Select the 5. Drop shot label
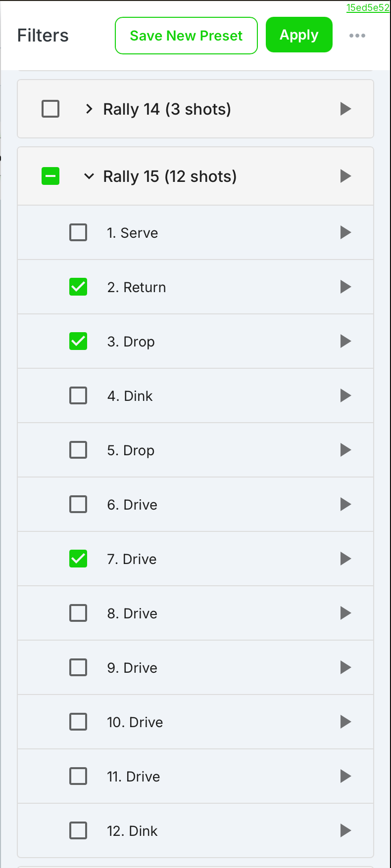 pyautogui.click(x=131, y=451)
